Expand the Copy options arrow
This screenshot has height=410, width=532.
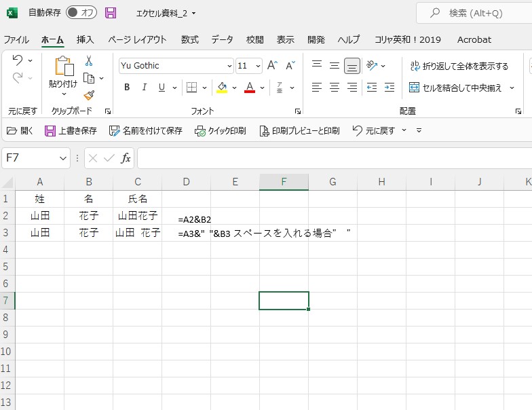[x=101, y=79]
